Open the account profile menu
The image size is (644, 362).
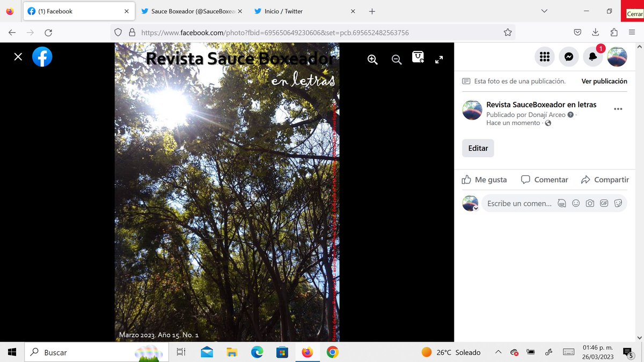(617, 57)
